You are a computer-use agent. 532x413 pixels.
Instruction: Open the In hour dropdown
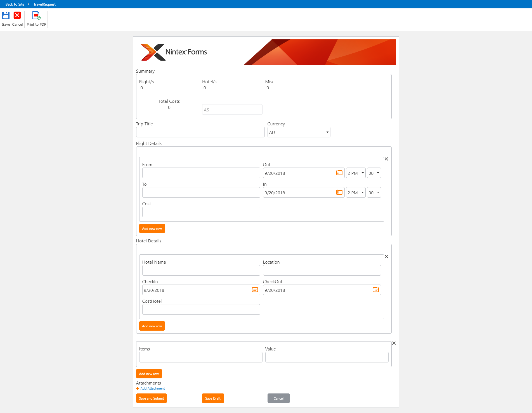[356, 192]
